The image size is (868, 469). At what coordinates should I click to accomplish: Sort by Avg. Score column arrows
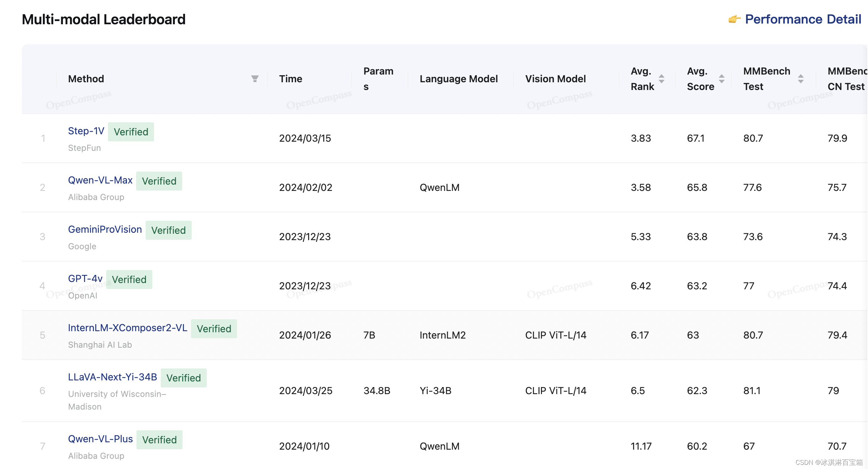tap(722, 79)
